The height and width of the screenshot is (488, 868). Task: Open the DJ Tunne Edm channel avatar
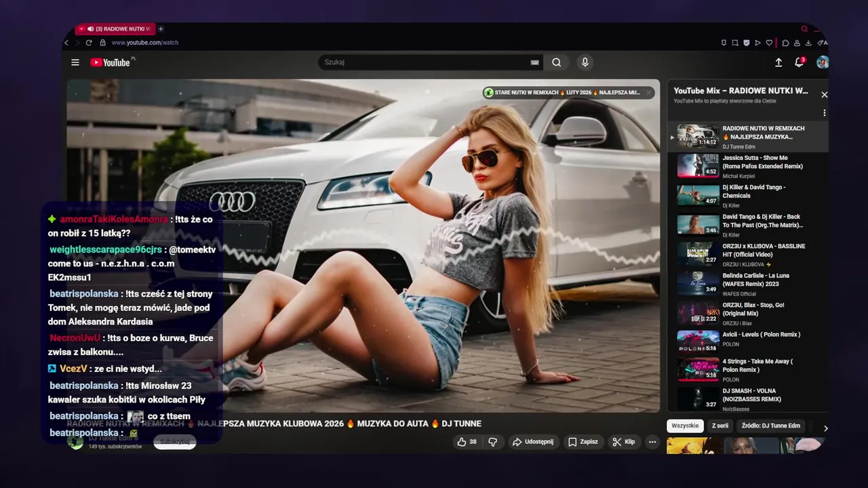click(75, 442)
